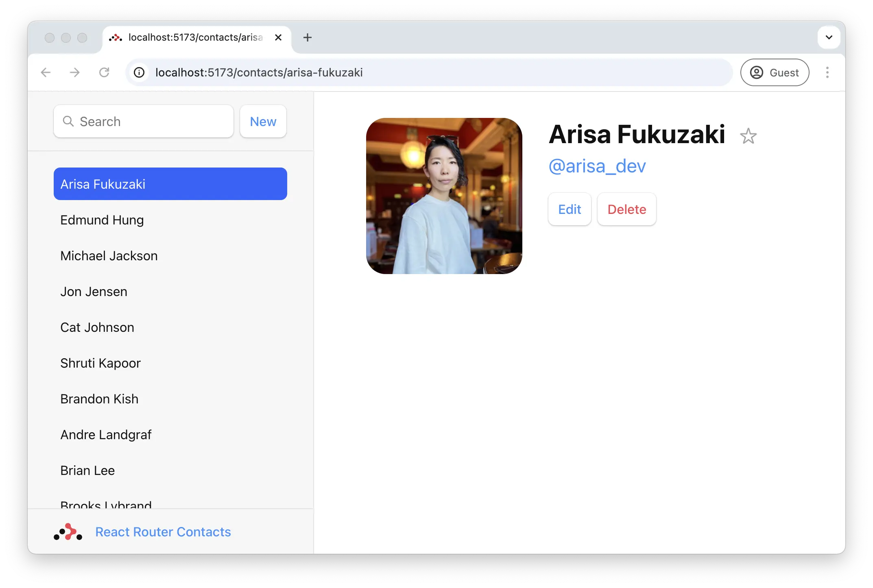Reload the page with the refresh icon

click(104, 72)
